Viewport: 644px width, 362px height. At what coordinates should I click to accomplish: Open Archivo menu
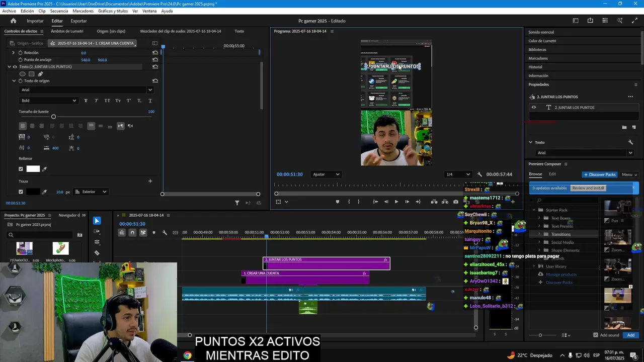click(9, 11)
